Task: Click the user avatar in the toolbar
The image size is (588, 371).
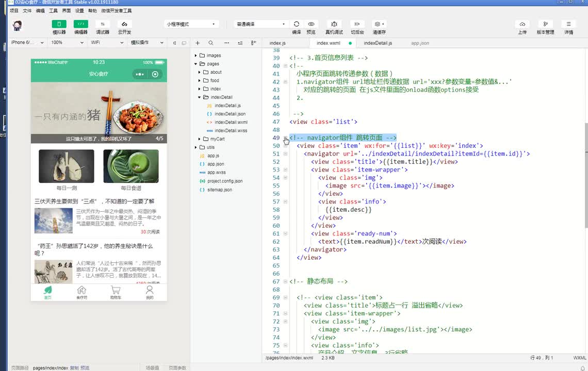Action: (17, 26)
